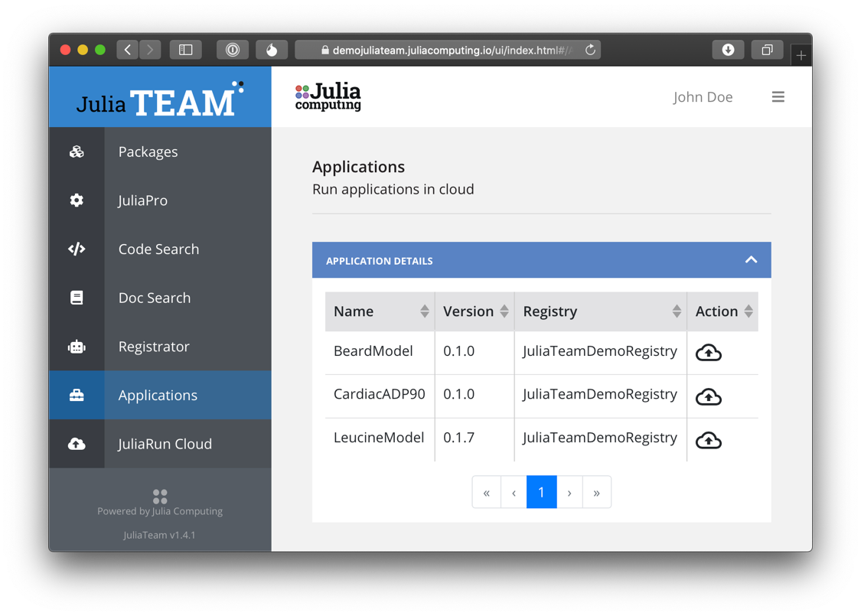
Task: Click the JuliaRun Cloud upload icon
Action: click(77, 444)
